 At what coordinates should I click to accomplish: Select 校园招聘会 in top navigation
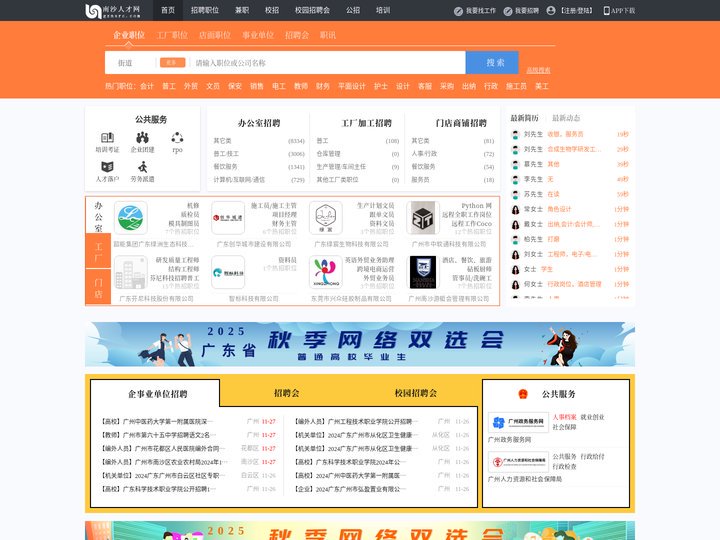[312, 10]
